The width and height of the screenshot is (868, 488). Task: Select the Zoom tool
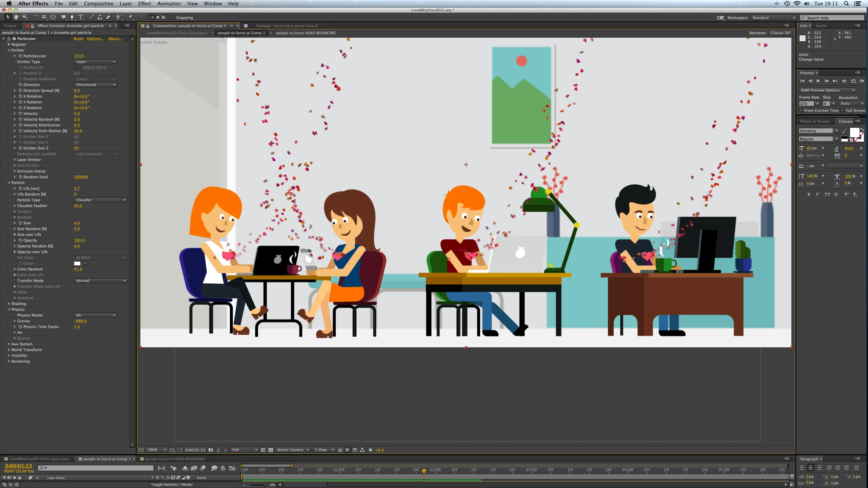(x=25, y=17)
